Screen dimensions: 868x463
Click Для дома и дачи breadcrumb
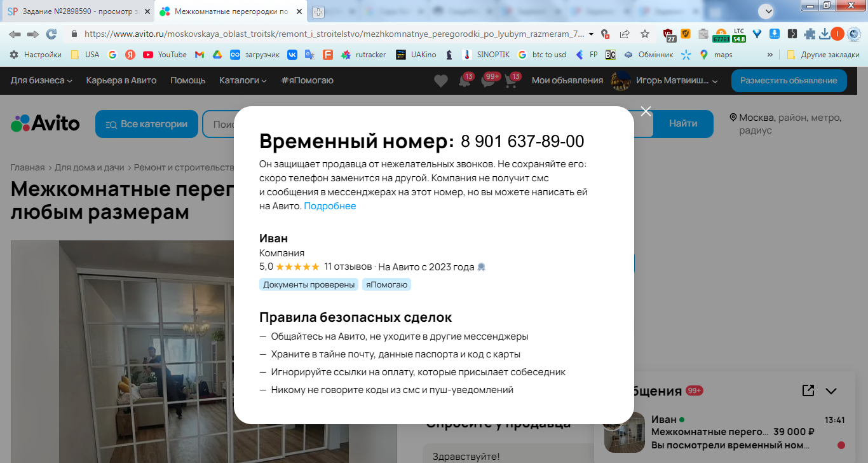[x=90, y=167]
